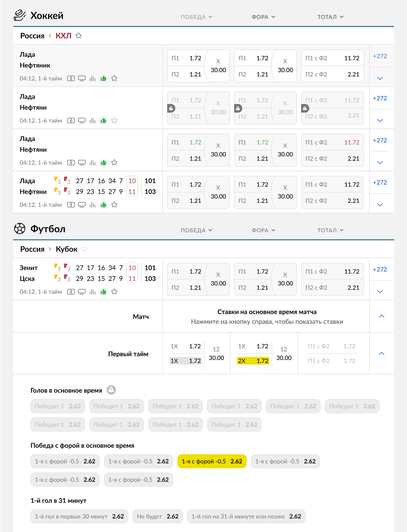This screenshot has width=407, height=532.
Task: Toggle favorite star next to Кубок league
Action: click(85, 249)
